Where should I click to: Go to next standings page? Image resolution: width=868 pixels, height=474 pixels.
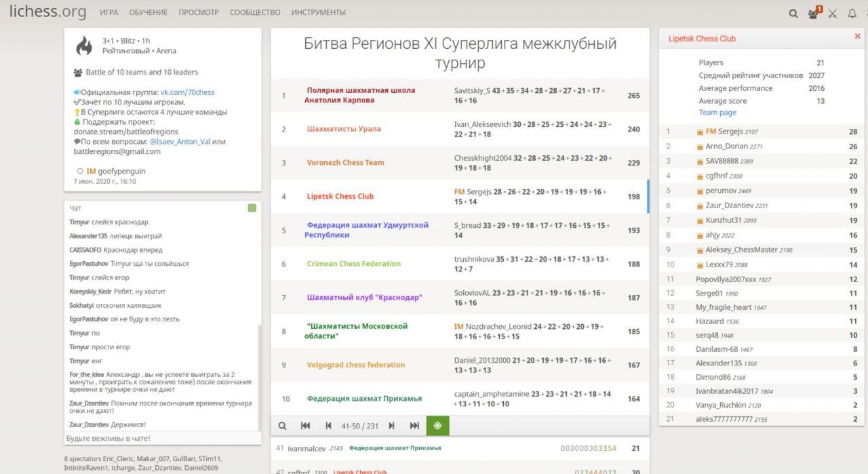[x=391, y=426]
